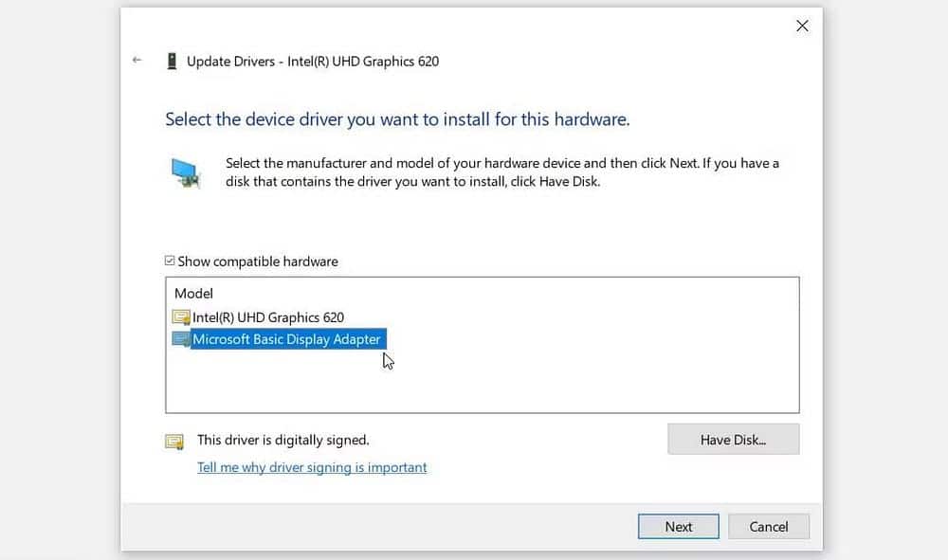
Task: Click the monitor hardware illustration icon
Action: [186, 172]
